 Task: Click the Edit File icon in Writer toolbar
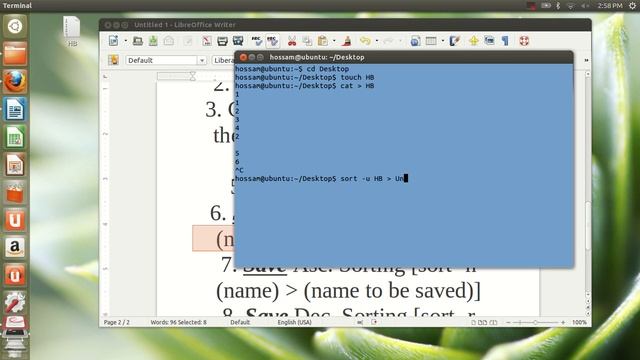click(x=188, y=41)
